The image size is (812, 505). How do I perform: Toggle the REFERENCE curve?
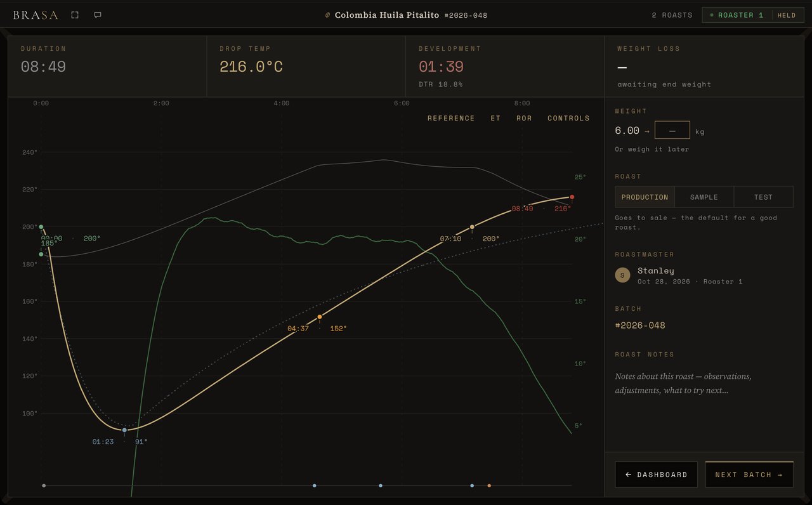pos(451,118)
